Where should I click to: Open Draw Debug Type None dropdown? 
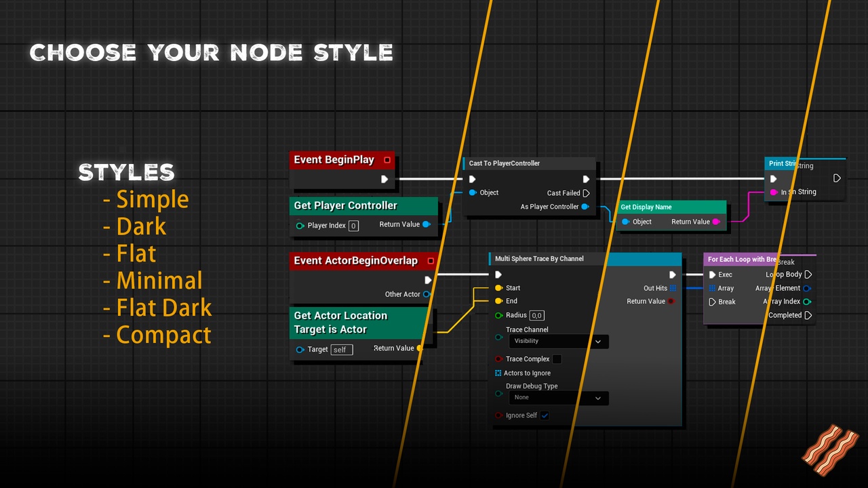(559, 398)
